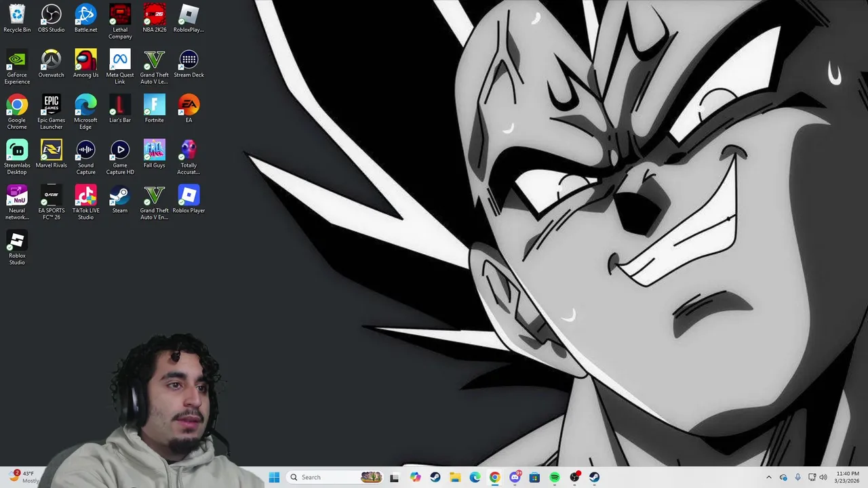Launch Copilot from the taskbar
Screen dimensions: 868x488
pyautogui.click(x=415, y=477)
